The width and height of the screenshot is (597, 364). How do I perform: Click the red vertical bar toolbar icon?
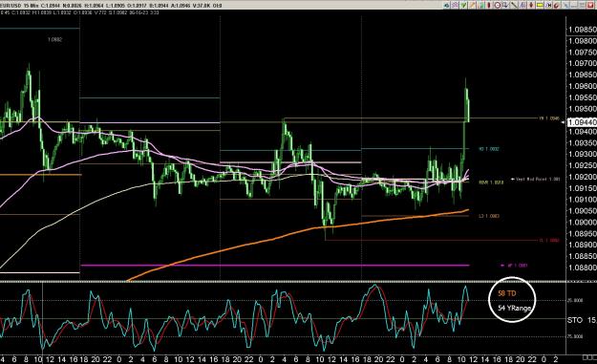pos(489,6)
